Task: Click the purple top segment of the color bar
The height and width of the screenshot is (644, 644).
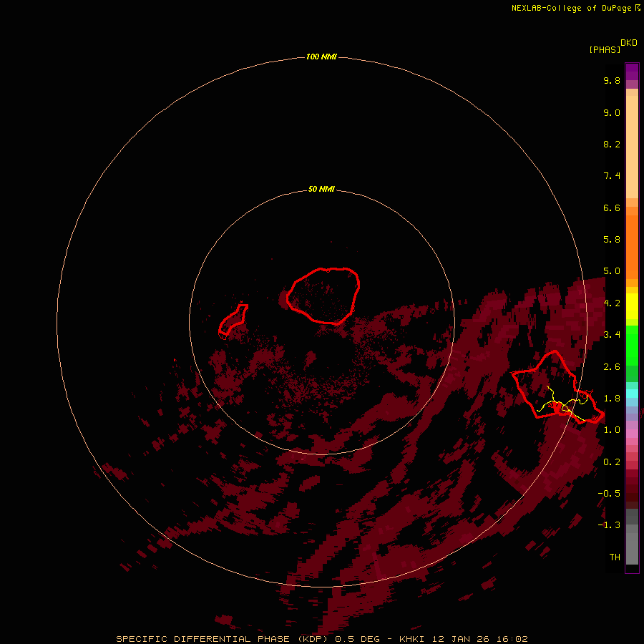Action: point(632,72)
